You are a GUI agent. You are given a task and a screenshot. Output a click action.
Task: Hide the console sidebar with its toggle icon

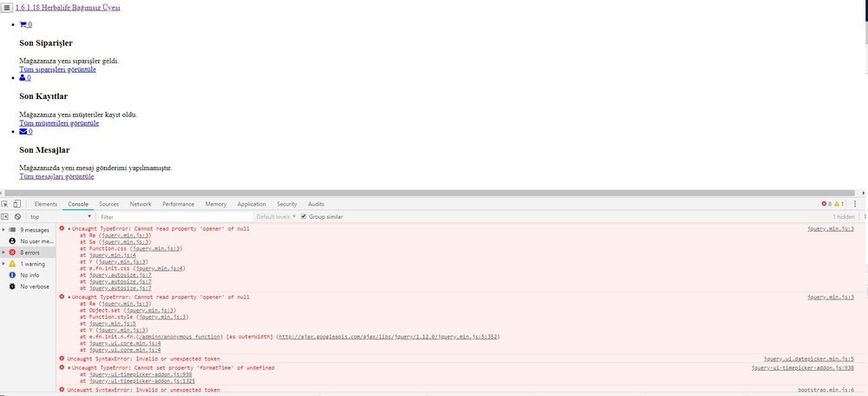[4, 217]
